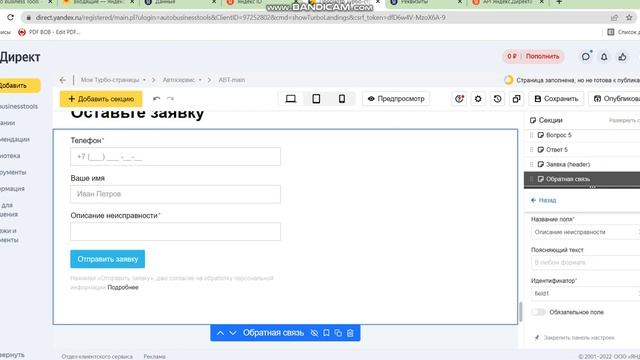Click ABT-main breadcrumb item

pos(231,80)
